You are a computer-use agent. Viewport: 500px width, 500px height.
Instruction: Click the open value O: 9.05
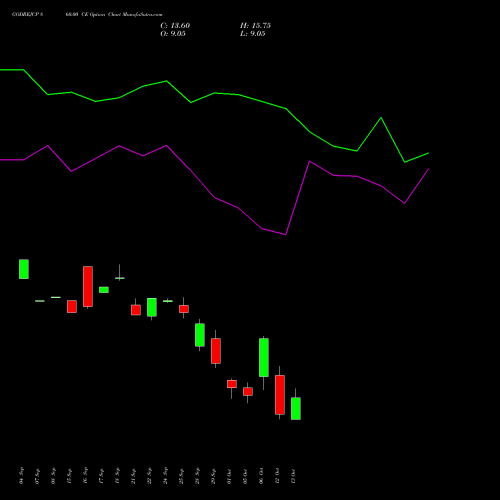coord(173,34)
